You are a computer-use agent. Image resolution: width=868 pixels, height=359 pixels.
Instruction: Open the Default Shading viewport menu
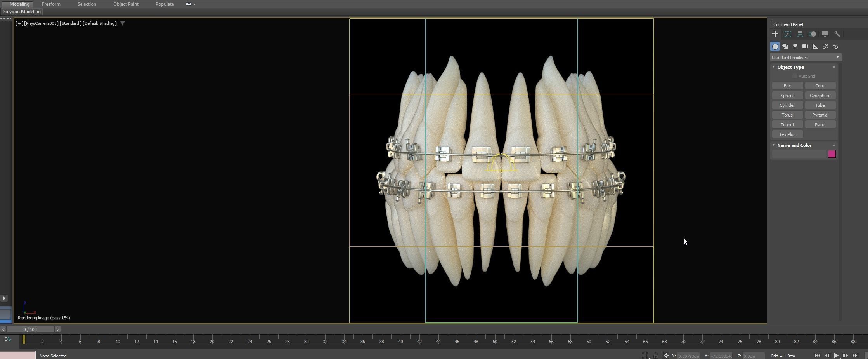100,23
